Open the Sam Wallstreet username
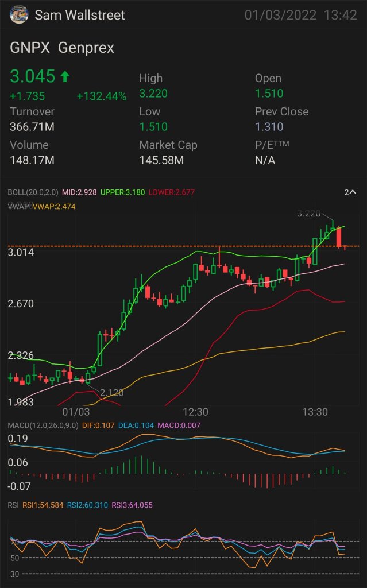 coord(80,15)
